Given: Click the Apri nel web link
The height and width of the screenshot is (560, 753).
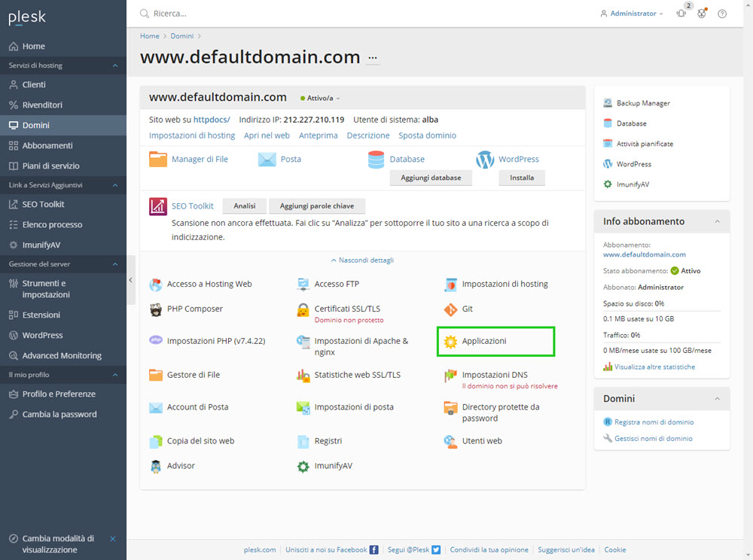Looking at the screenshot, I should [x=267, y=135].
